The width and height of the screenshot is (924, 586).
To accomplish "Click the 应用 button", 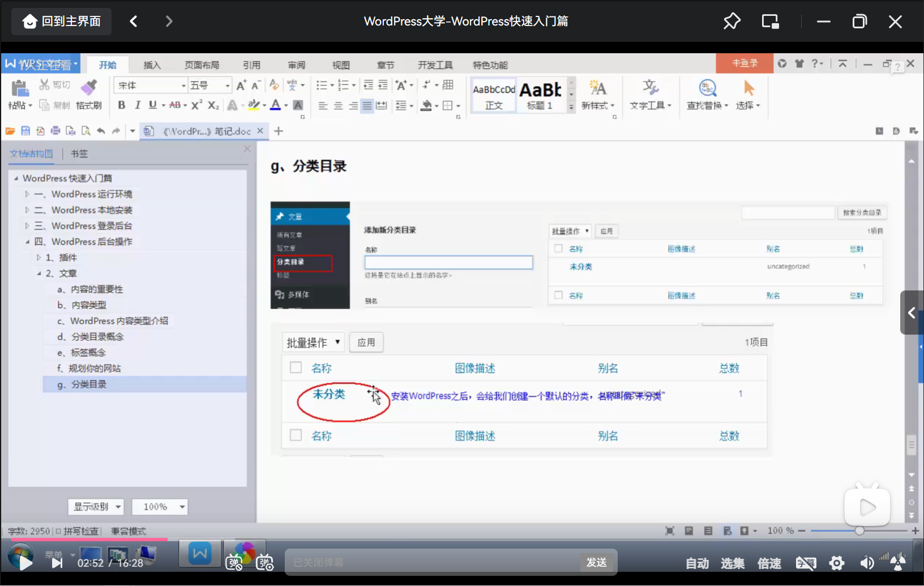I will (x=366, y=343).
